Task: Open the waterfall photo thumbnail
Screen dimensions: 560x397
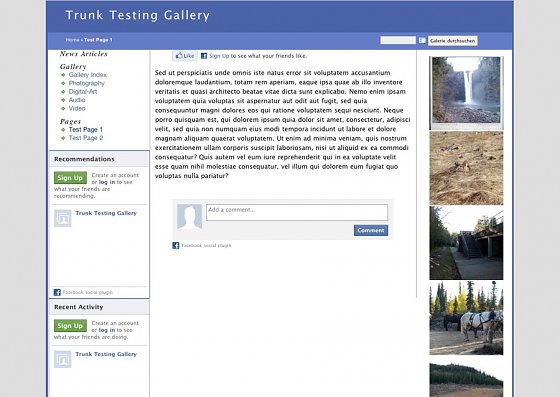Action: (466, 93)
